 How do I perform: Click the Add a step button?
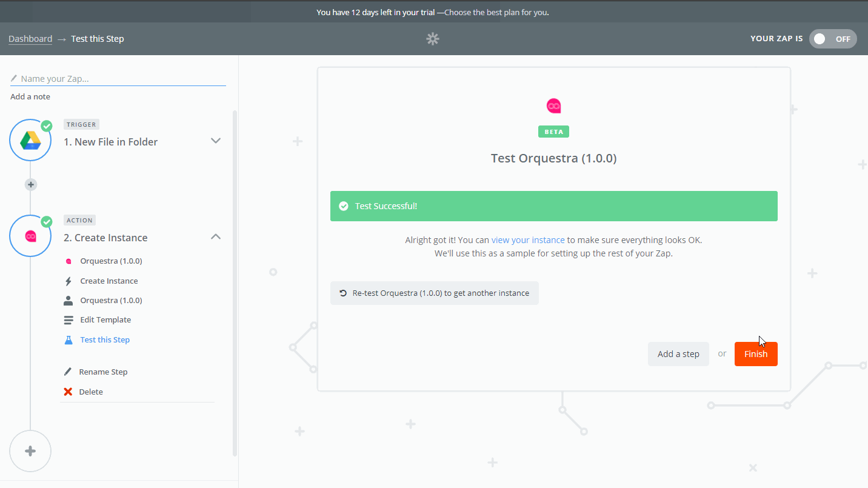[678, 354]
